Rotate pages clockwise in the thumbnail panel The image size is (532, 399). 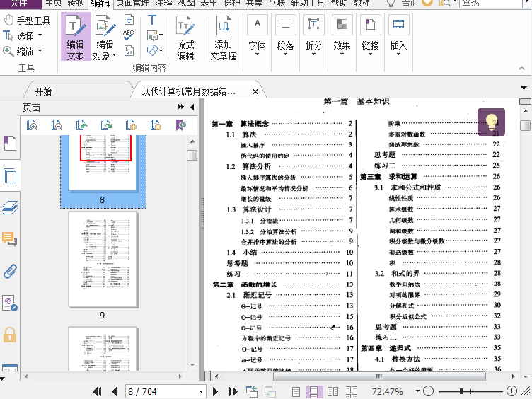pos(107,125)
